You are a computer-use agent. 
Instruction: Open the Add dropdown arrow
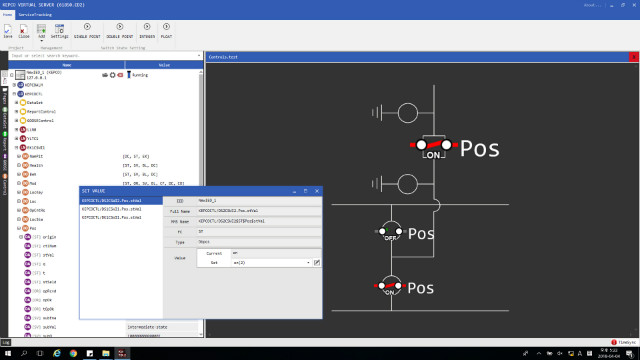coord(41,41)
